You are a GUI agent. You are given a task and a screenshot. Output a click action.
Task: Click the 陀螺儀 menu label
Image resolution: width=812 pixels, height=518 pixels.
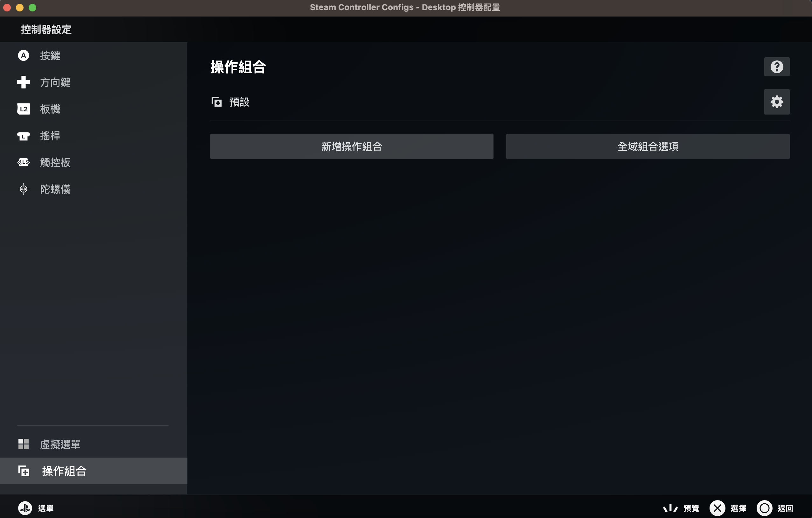pyautogui.click(x=55, y=189)
